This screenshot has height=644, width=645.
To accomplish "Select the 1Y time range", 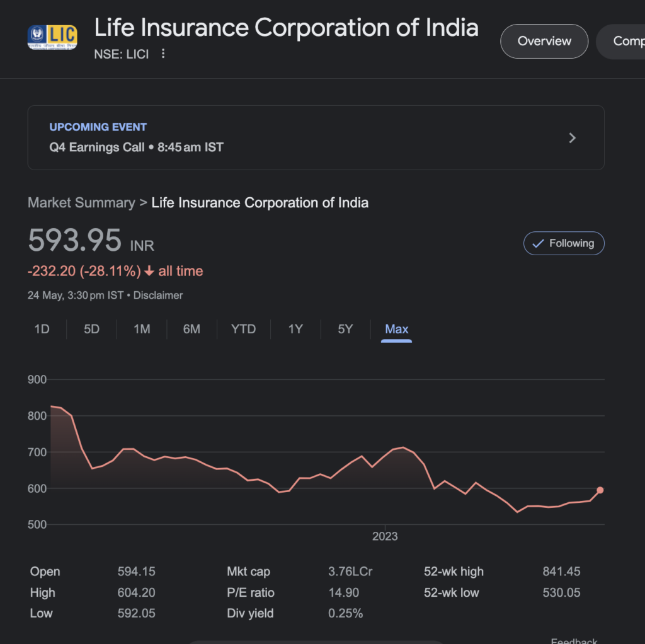I will tap(295, 329).
